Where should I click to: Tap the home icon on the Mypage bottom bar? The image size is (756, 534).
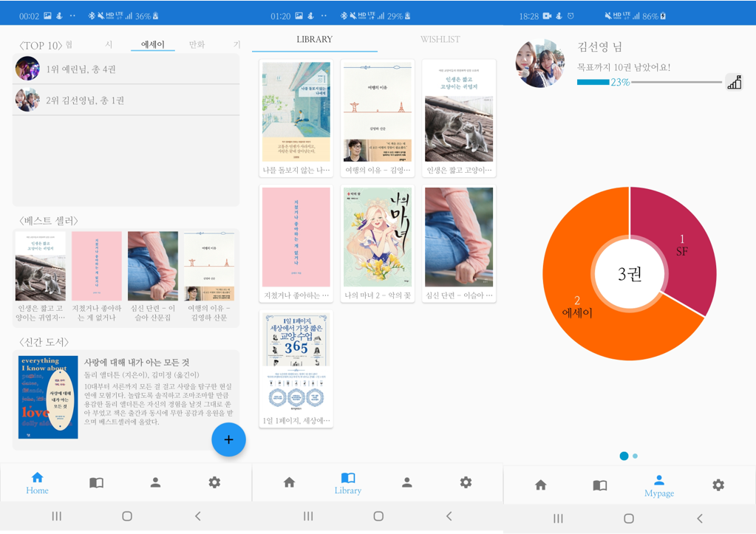540,485
